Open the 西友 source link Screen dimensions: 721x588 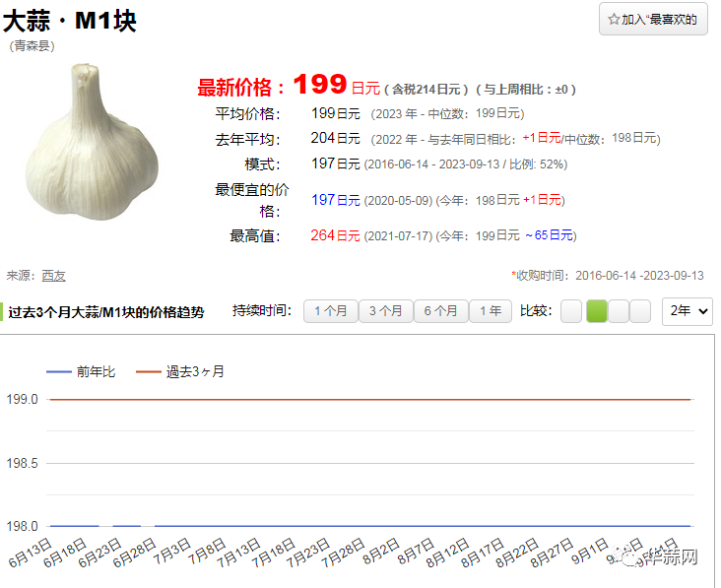54,276
